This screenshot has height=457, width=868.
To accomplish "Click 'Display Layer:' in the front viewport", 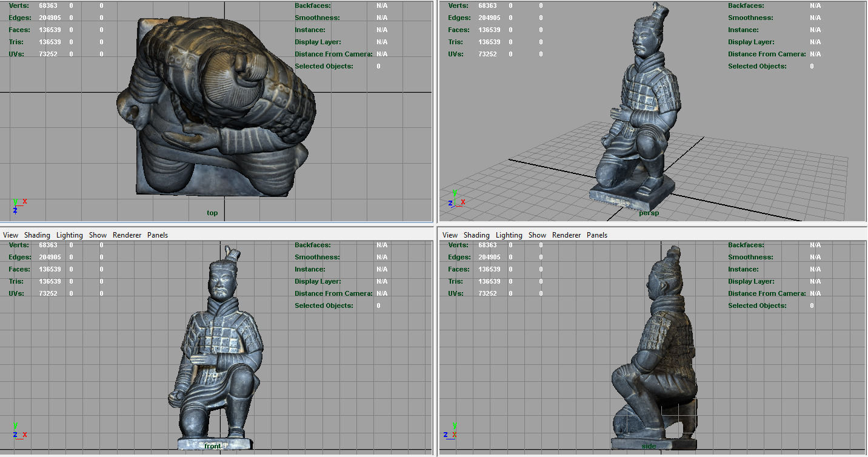I will [x=318, y=281].
